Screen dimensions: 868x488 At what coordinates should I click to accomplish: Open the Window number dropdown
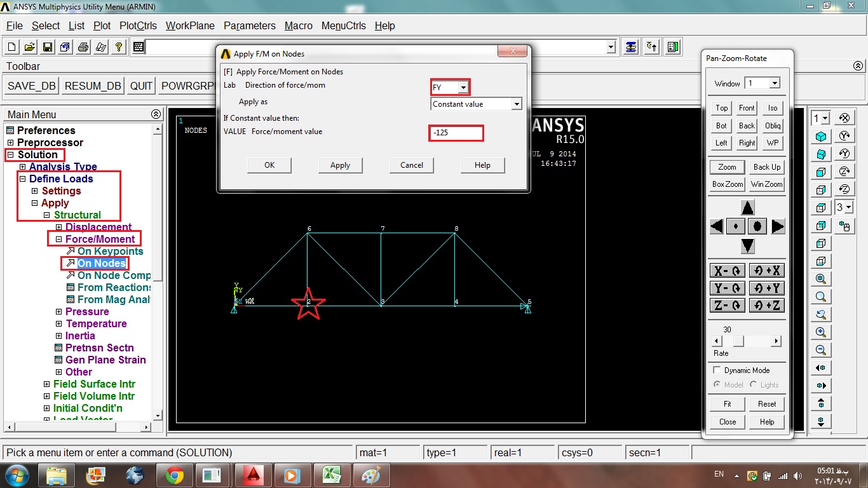coord(775,83)
